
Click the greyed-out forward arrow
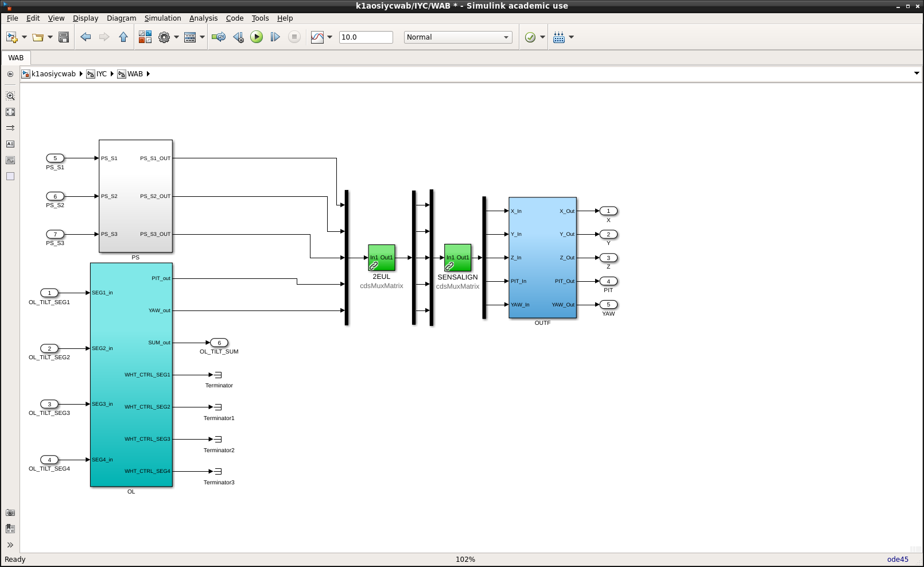pyautogui.click(x=104, y=37)
